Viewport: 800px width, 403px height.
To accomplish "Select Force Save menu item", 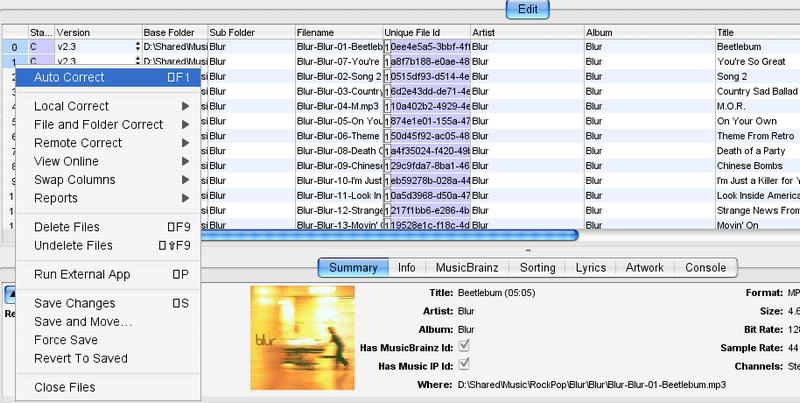I will tap(108, 340).
